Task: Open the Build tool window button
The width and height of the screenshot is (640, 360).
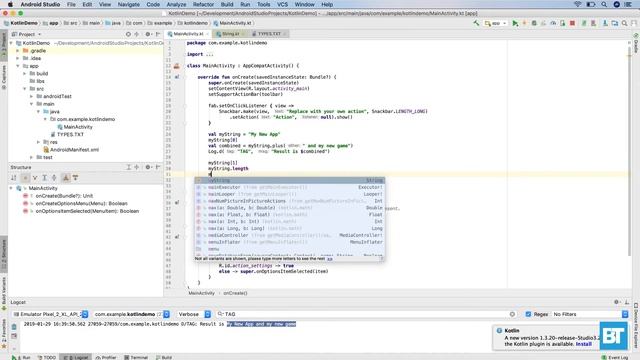Action: pyautogui.click(x=164, y=357)
